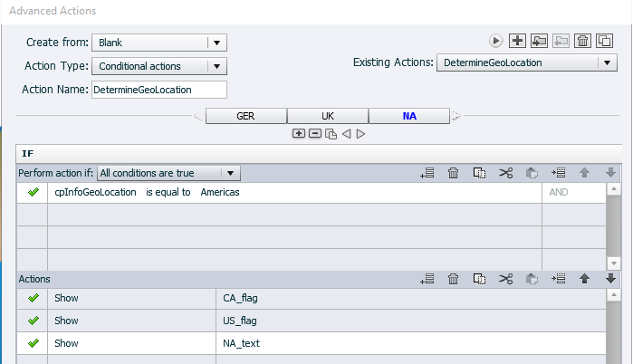Click the duplicate action icon at top right
633x364 pixels.
click(x=604, y=41)
